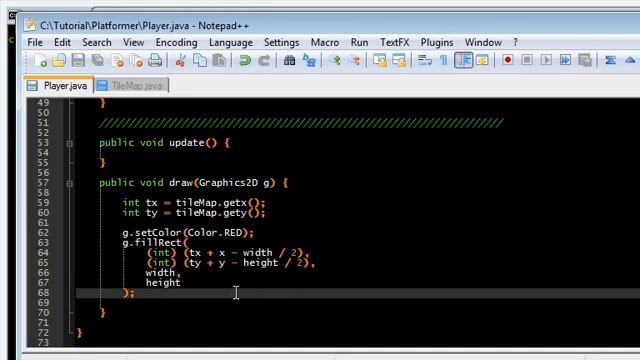Image resolution: width=640 pixels, height=360 pixels.
Task: Save recorded macro toolbar icon
Action: (x=584, y=60)
